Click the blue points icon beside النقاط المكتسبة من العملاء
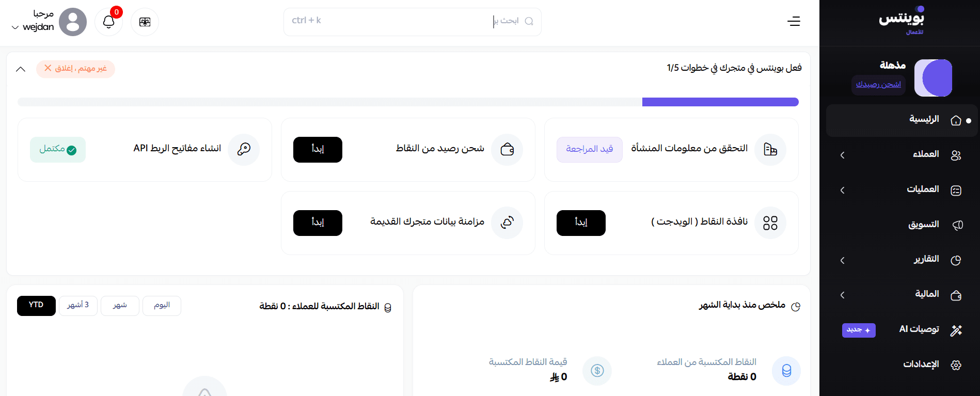Image resolution: width=980 pixels, height=396 pixels. [786, 371]
